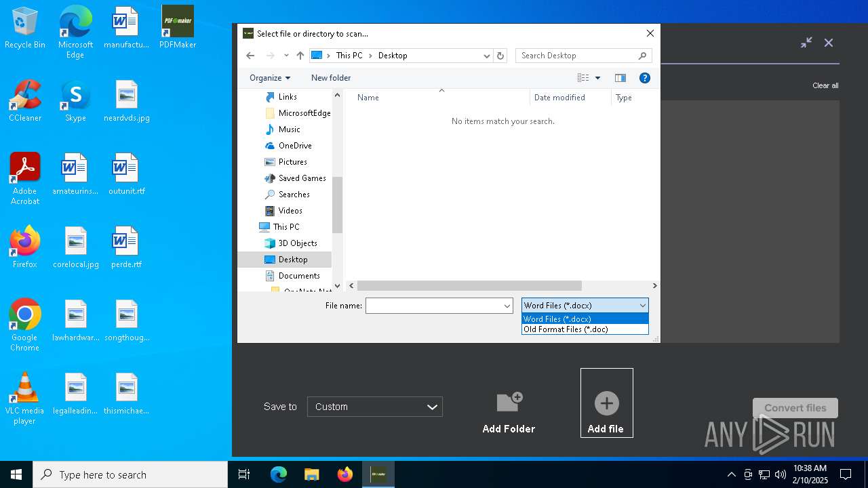868x488 pixels.
Task: Select the outunit.rtf file icon
Action: [x=126, y=175]
